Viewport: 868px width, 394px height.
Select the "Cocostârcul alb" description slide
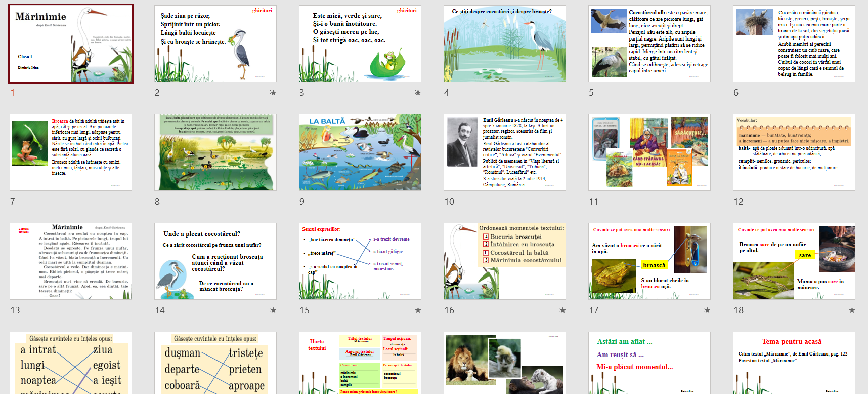pyautogui.click(x=649, y=44)
